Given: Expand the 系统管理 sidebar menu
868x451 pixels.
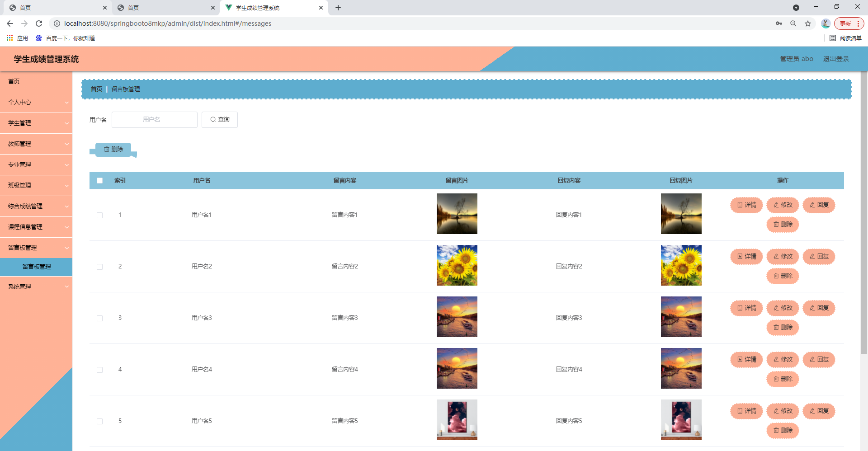Looking at the screenshot, I should [36, 287].
